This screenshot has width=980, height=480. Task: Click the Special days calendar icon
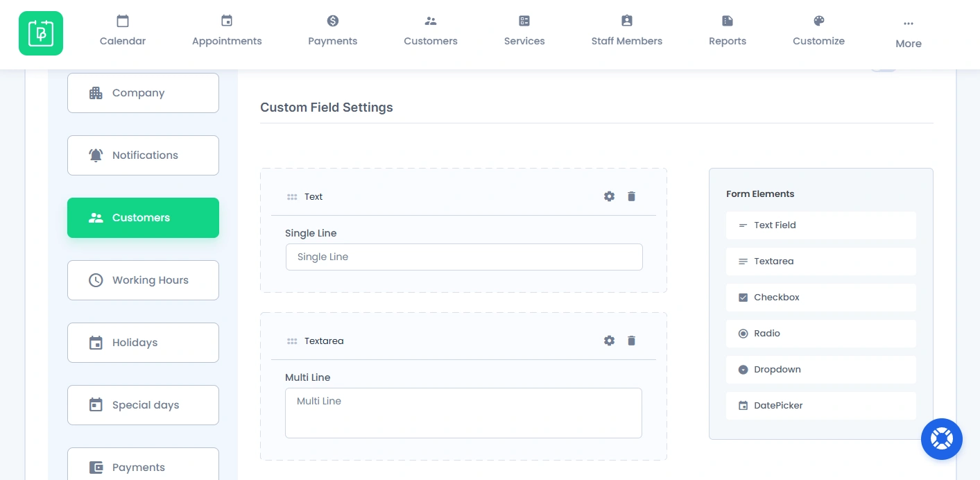coord(96,405)
